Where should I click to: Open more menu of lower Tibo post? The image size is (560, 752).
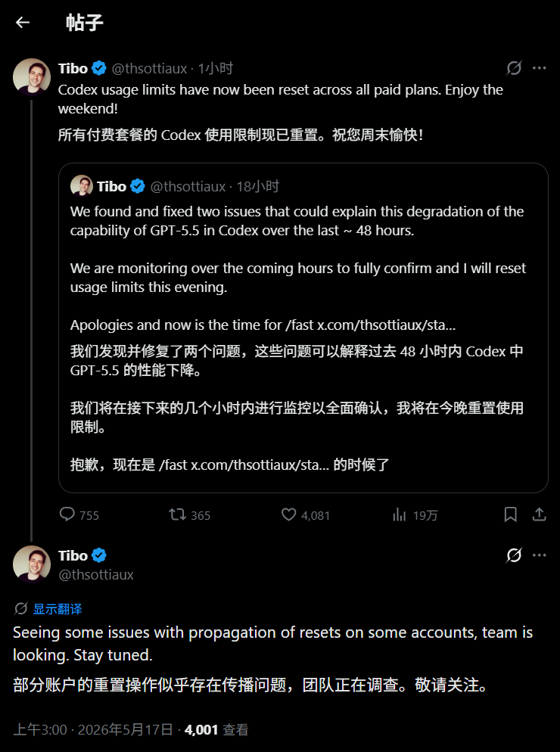tap(540, 555)
